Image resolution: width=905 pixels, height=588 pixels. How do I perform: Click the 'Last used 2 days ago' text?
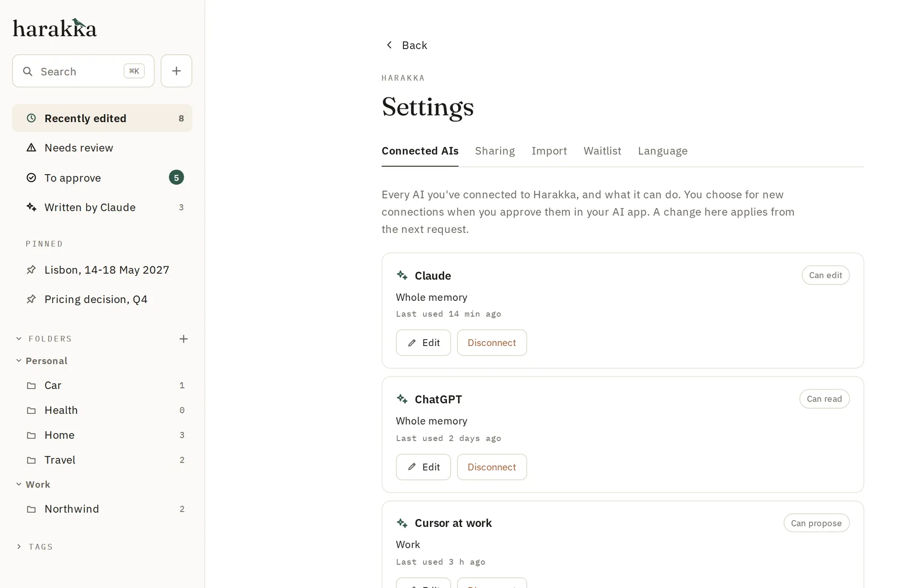click(449, 438)
